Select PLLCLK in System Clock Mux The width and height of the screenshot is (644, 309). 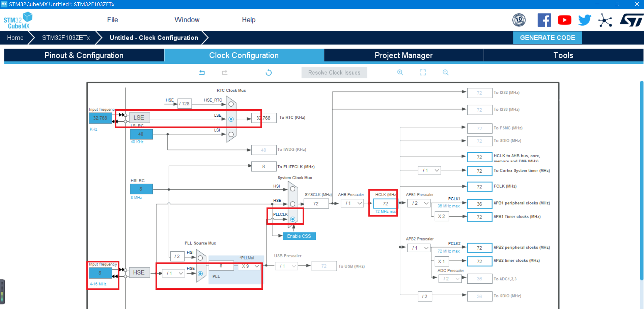tap(292, 219)
